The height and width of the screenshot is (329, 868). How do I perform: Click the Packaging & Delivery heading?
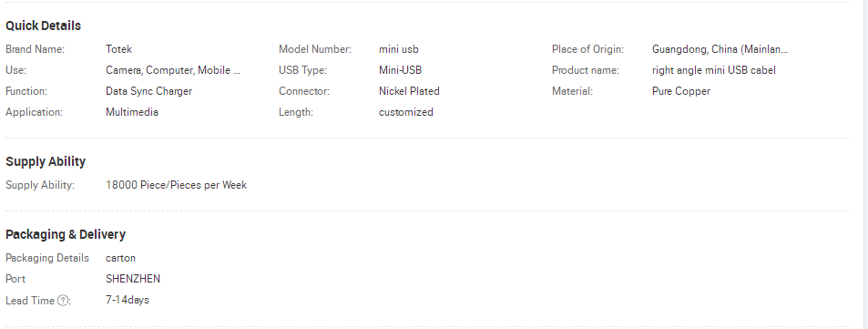click(66, 234)
